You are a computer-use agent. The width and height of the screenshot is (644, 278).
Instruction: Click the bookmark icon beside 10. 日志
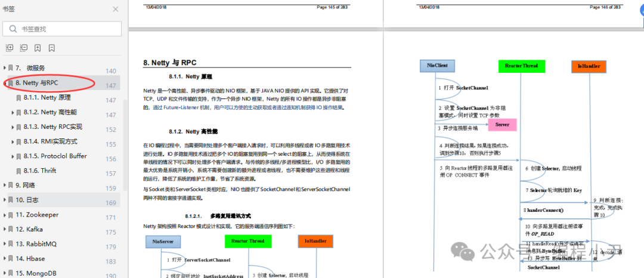click(10, 200)
